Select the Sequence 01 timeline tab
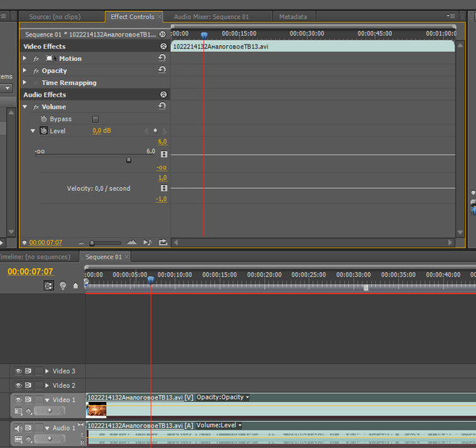The height and width of the screenshot is (448, 476). point(103,257)
